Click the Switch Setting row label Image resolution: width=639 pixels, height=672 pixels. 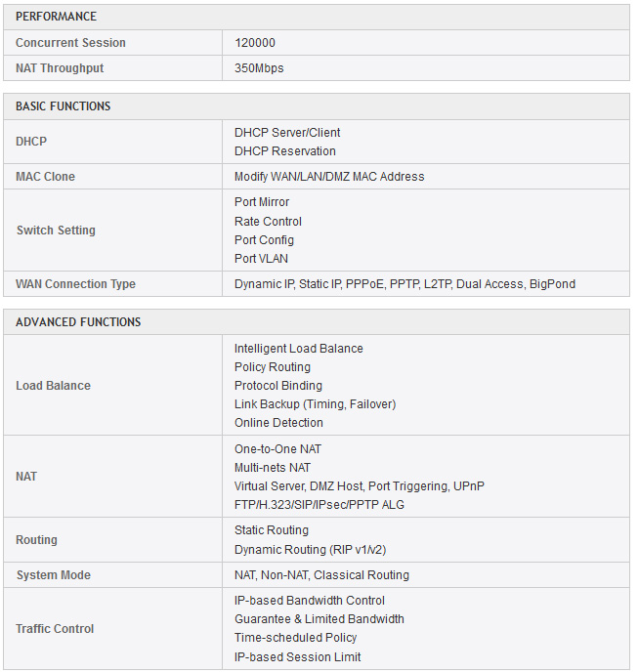click(x=56, y=231)
